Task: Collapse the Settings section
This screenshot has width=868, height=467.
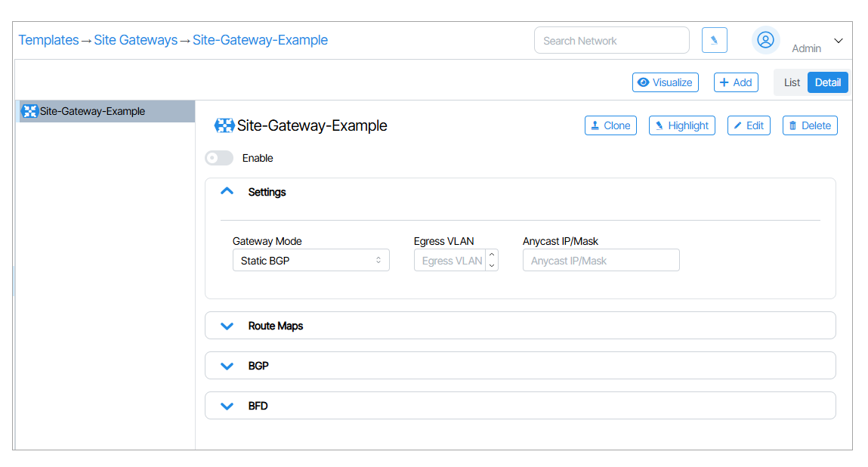Action: tap(227, 192)
